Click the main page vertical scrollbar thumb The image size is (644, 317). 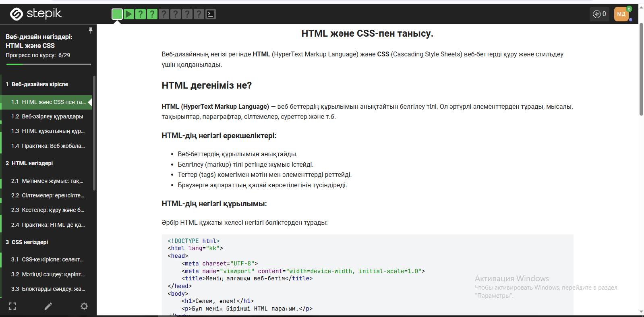tap(641, 69)
